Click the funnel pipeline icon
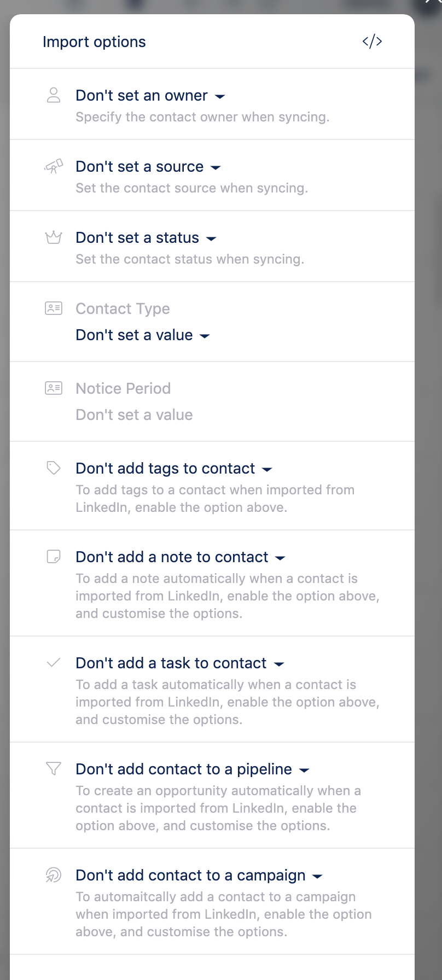The height and width of the screenshot is (980, 442). click(54, 769)
